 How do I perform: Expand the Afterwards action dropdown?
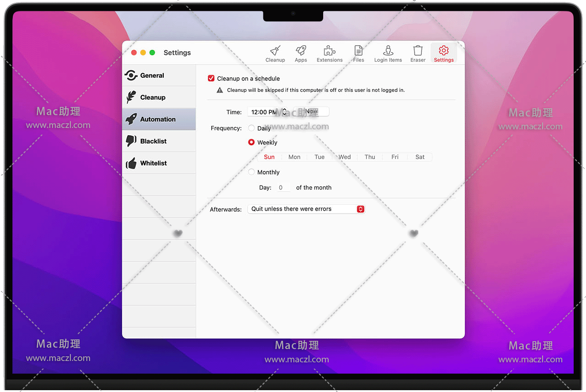coord(360,209)
